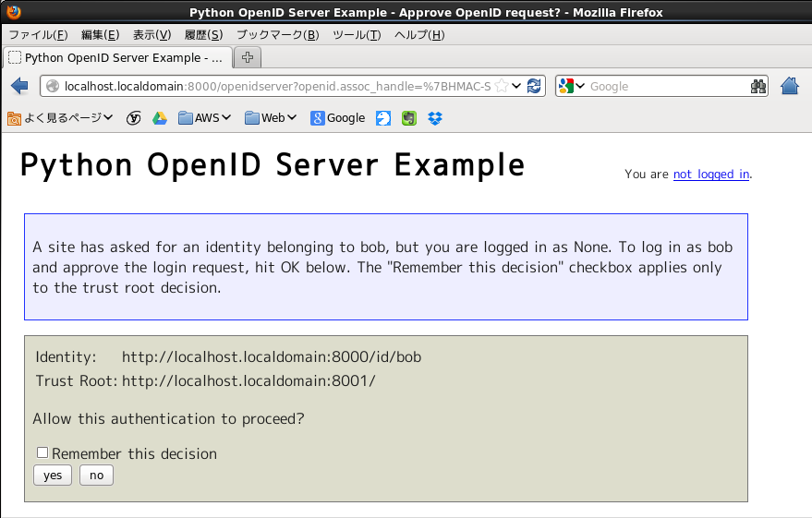Bookmark this page with the star icon

pyautogui.click(x=502, y=86)
